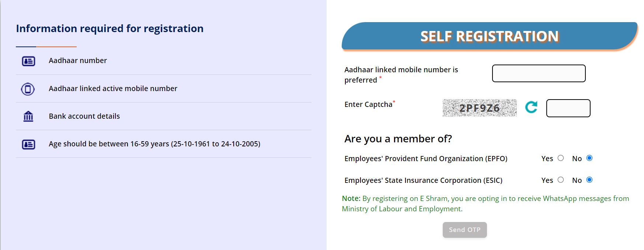Click the age 16-59 years requirement text
644x250 pixels.
click(x=154, y=144)
